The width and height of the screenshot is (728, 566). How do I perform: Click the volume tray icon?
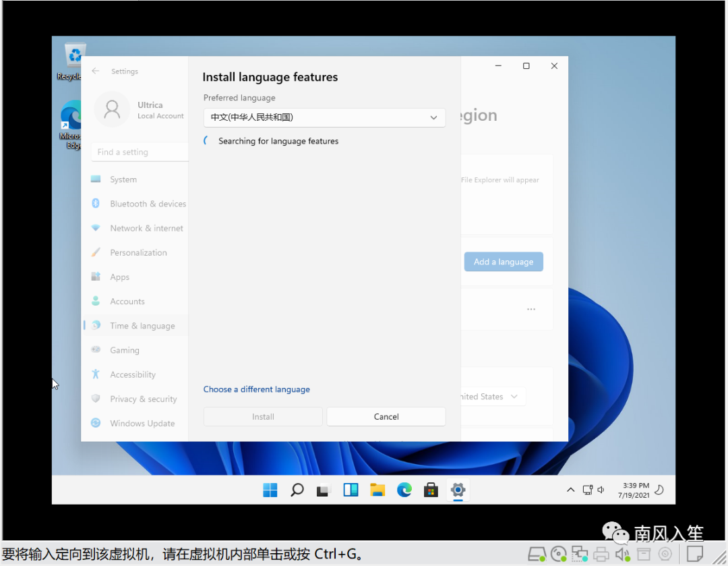click(x=601, y=490)
